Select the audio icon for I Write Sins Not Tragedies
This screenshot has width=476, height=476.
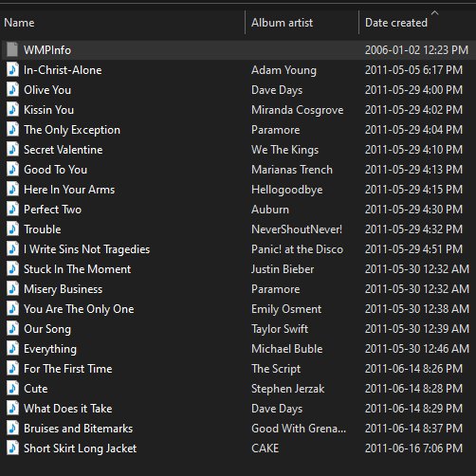coord(12,248)
